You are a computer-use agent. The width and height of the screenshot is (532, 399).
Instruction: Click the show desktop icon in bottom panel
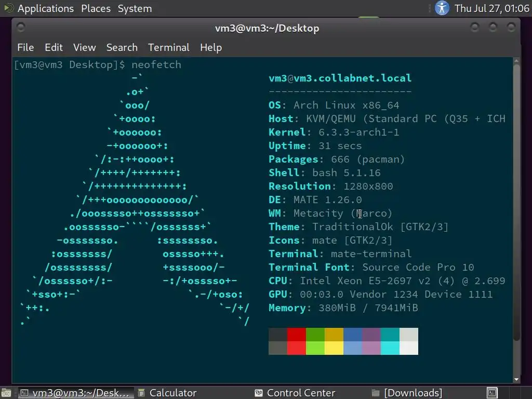point(6,393)
